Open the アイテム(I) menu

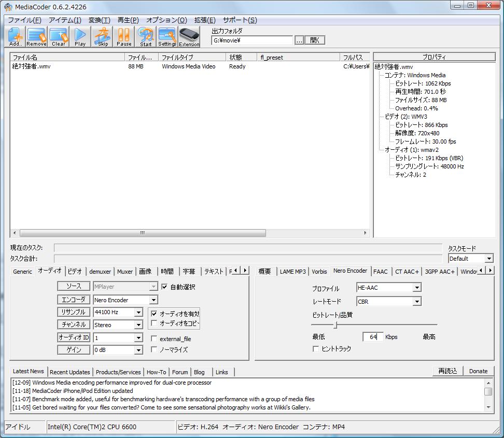click(65, 20)
